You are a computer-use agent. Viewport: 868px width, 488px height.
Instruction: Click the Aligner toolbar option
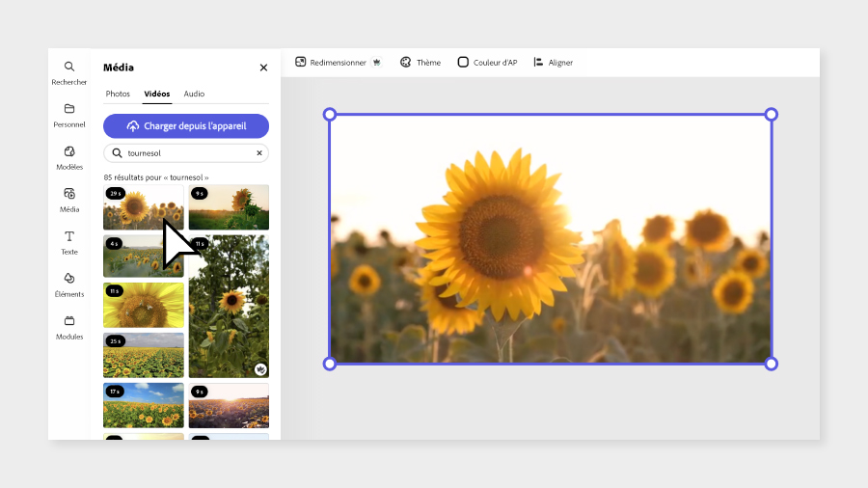[x=553, y=63]
